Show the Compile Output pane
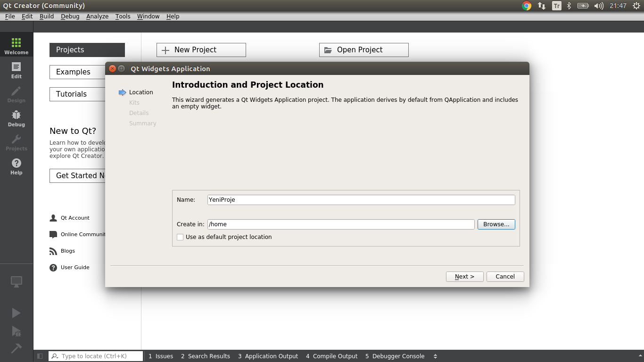 coord(332,356)
